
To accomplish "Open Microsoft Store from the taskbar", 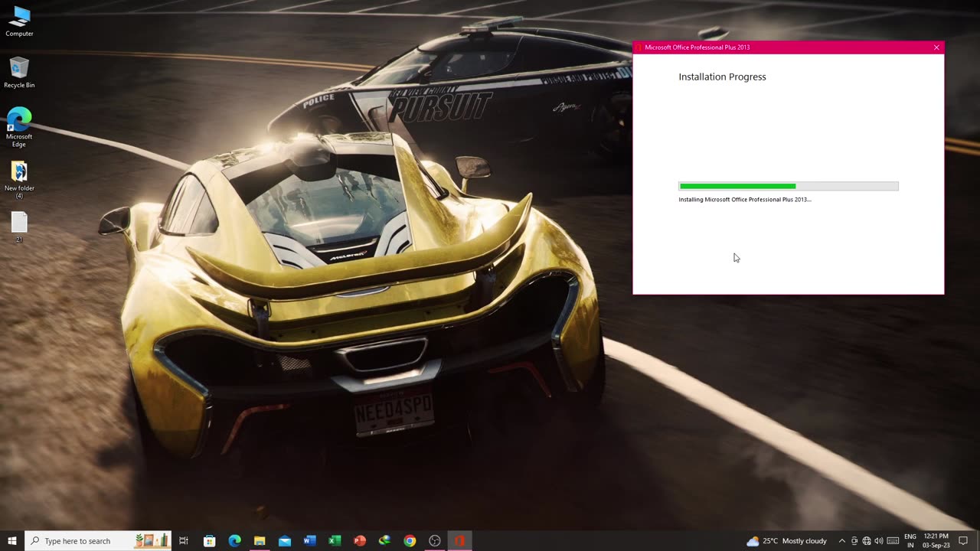I will click(x=209, y=541).
